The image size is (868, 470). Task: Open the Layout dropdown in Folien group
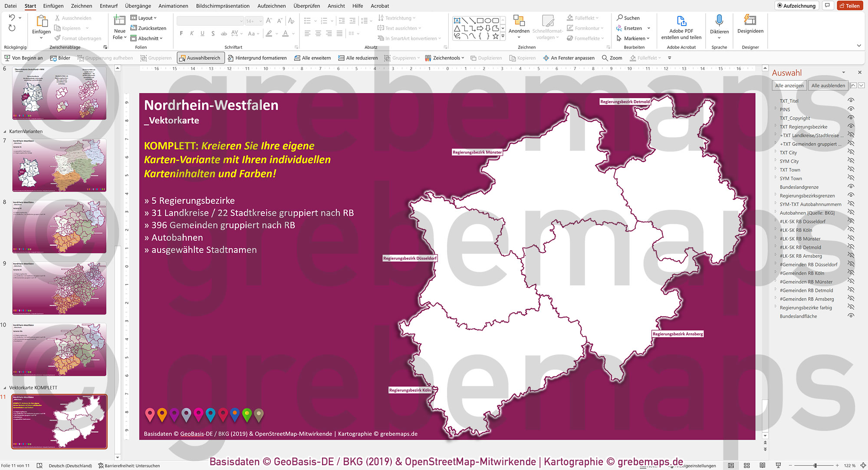[145, 18]
